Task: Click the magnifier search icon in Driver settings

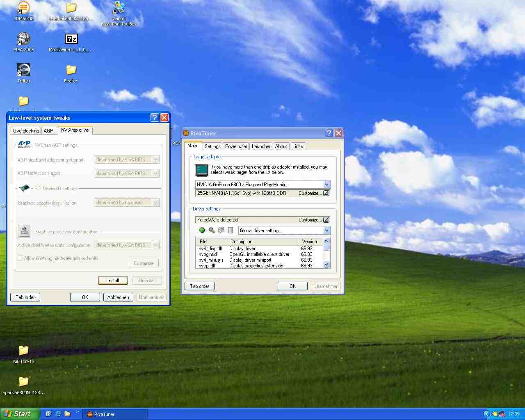Action: (x=212, y=230)
